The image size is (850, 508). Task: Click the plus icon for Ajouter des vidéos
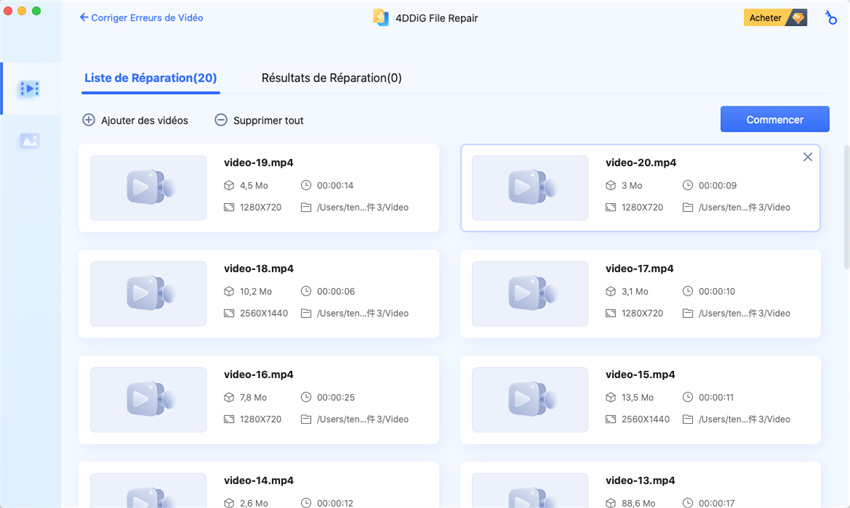pyautogui.click(x=88, y=120)
